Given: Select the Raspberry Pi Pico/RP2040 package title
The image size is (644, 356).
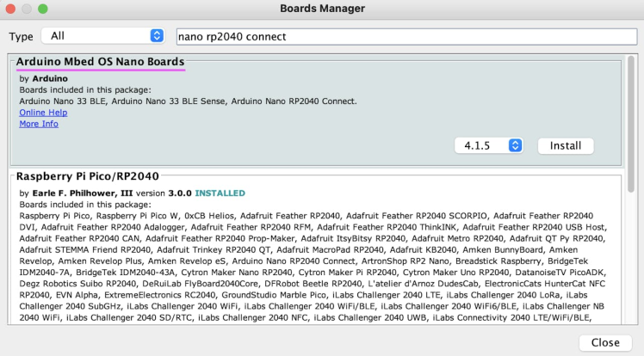Looking at the screenshot, I should tap(88, 176).
